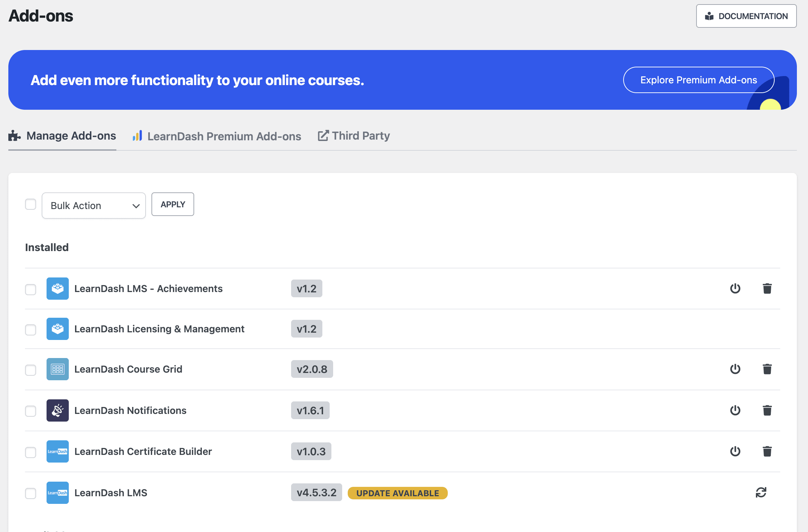Check LearnDash LMS - Achievements checkbox

(31, 289)
